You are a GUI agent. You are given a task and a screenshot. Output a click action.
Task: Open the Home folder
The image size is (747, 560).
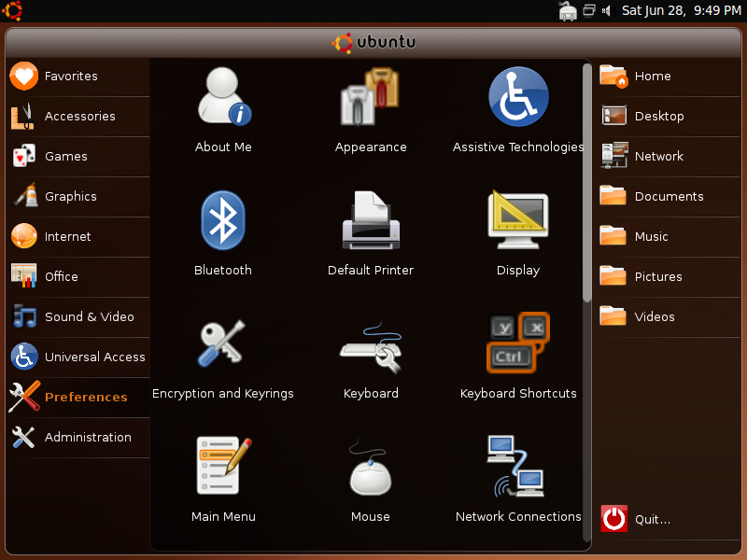tap(652, 77)
